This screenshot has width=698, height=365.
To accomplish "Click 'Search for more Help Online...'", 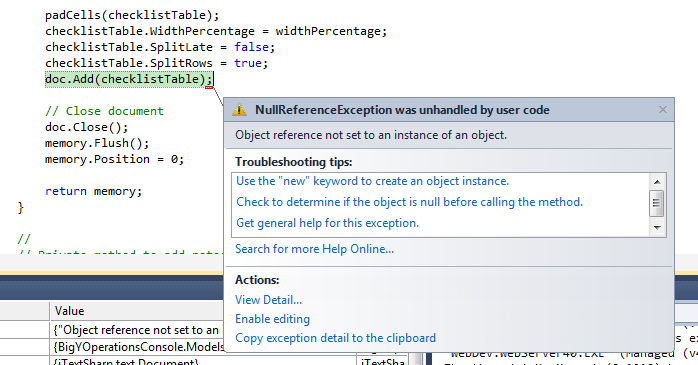I will pos(314,249).
